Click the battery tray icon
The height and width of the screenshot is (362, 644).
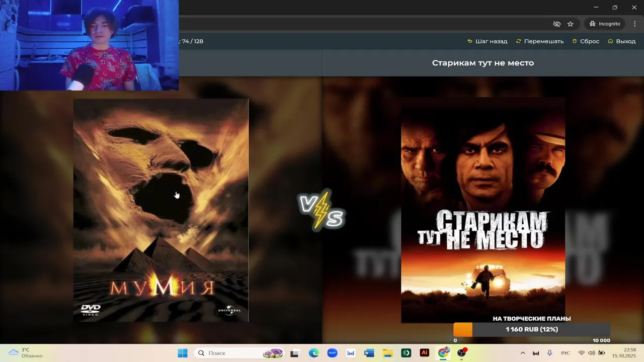click(601, 353)
